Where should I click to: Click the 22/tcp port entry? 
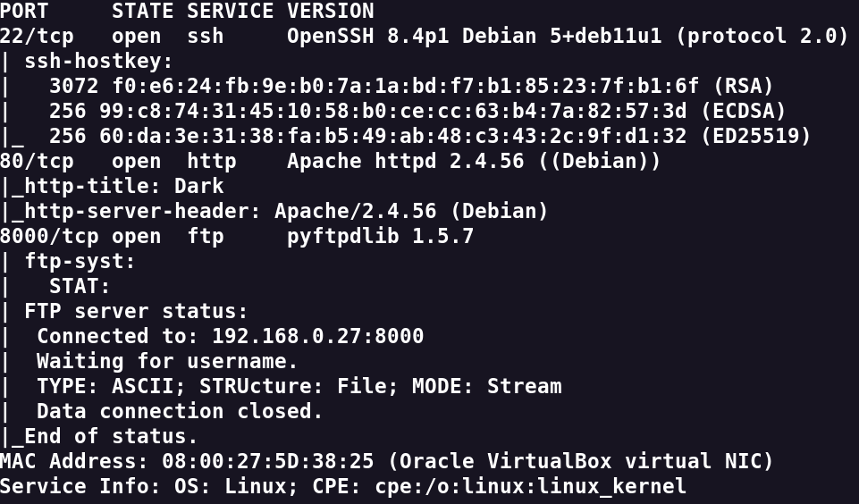(x=37, y=37)
